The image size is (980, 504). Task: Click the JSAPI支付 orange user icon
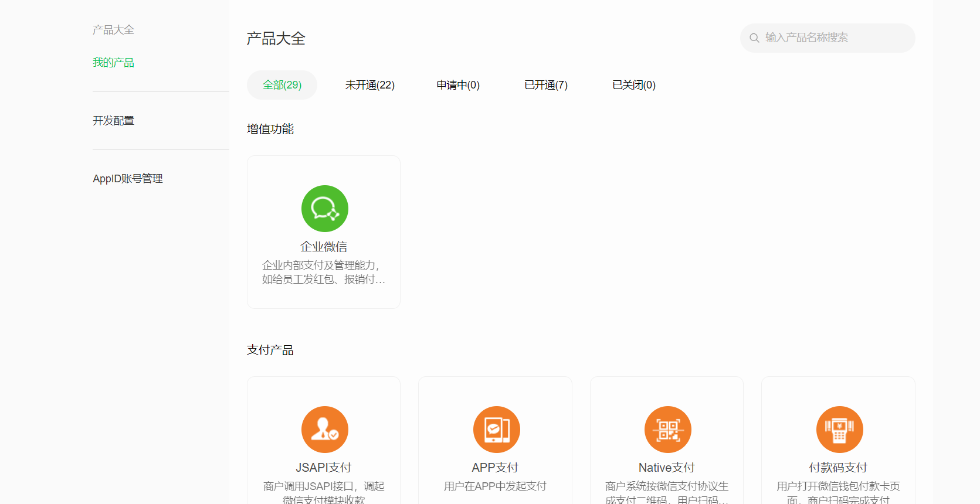pos(324,430)
